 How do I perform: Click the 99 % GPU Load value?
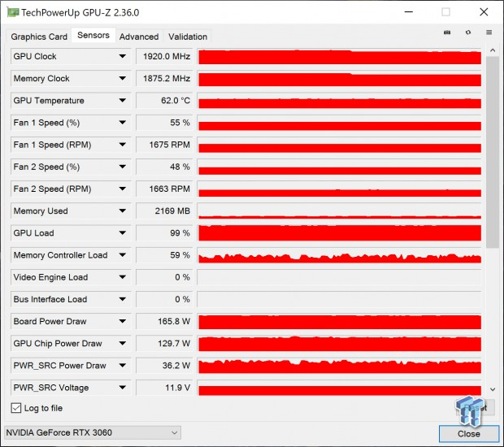tap(164, 233)
